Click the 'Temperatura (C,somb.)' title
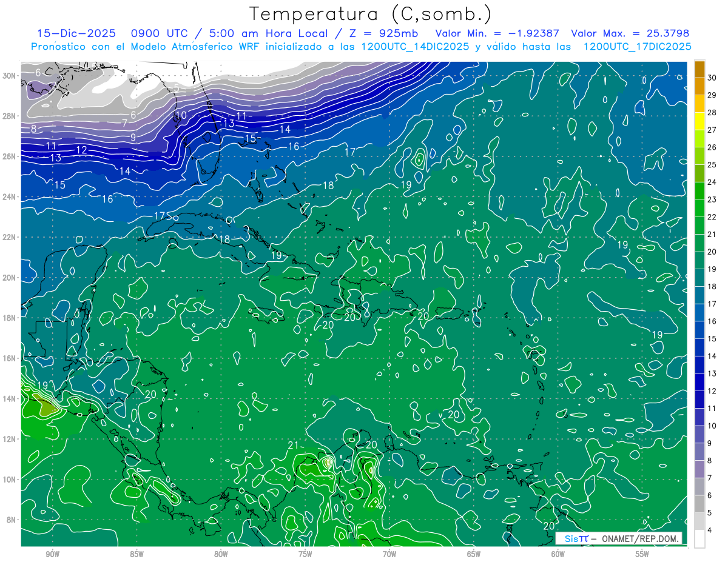This screenshot has height=562, width=728. pyautogui.click(x=371, y=14)
